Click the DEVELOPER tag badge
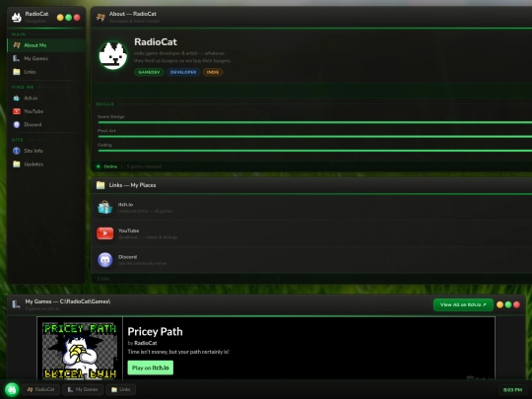Image resolution: width=532 pixels, height=399 pixels. pos(183,72)
